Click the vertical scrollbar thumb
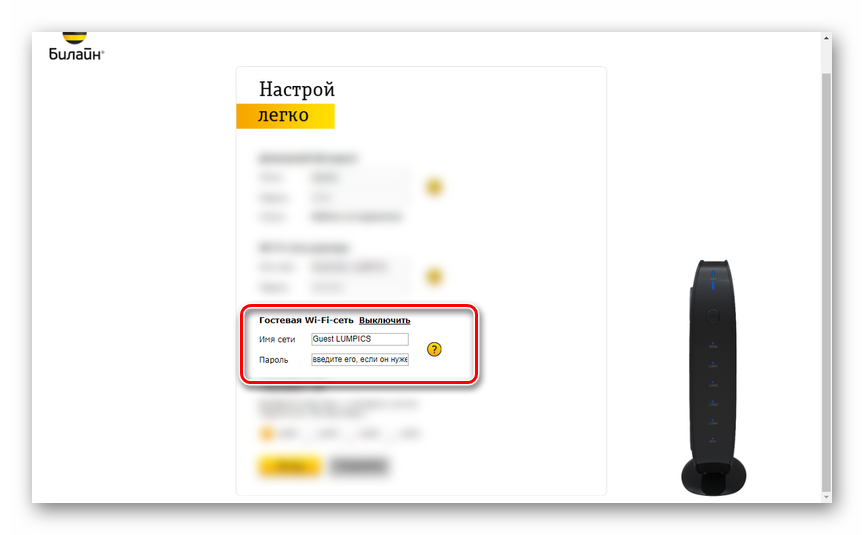864x535 pixels. coord(826,281)
